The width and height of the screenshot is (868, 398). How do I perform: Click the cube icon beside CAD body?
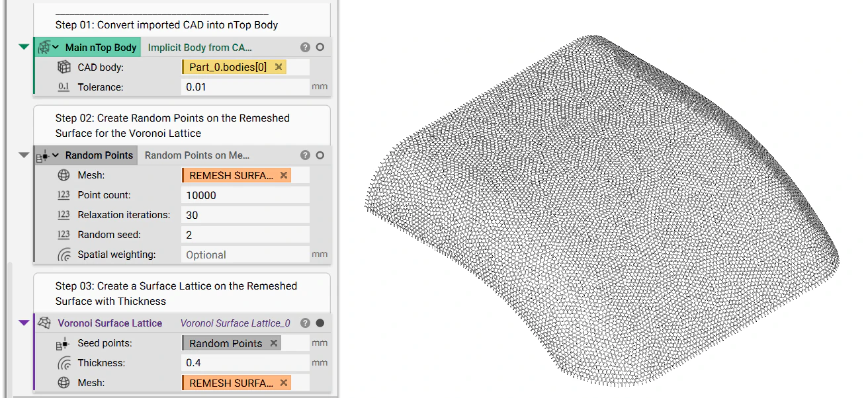click(63, 67)
